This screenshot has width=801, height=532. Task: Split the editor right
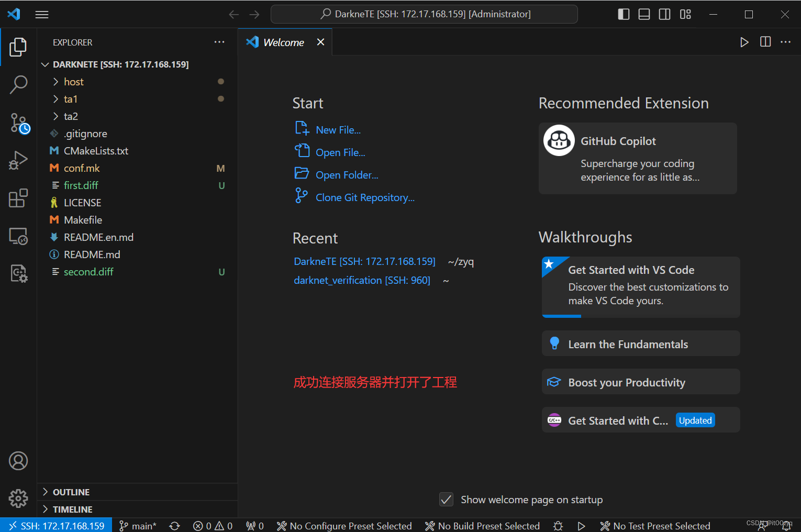pyautogui.click(x=765, y=42)
